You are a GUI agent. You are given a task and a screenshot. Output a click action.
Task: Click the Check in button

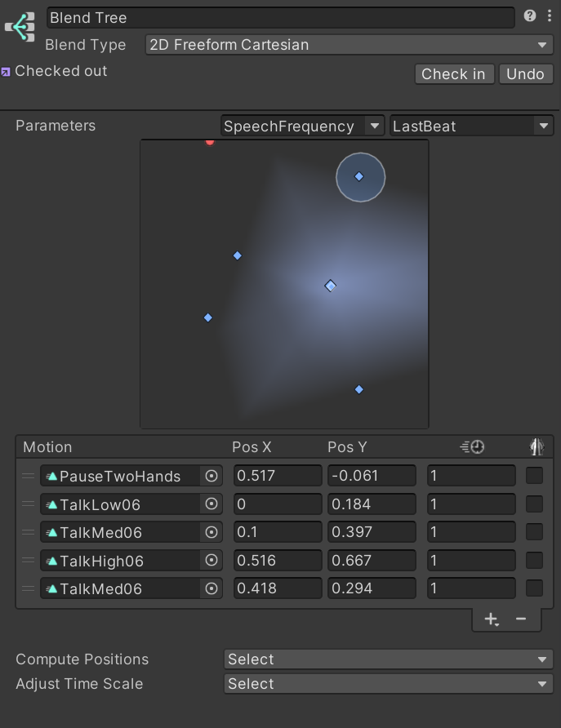click(x=454, y=73)
